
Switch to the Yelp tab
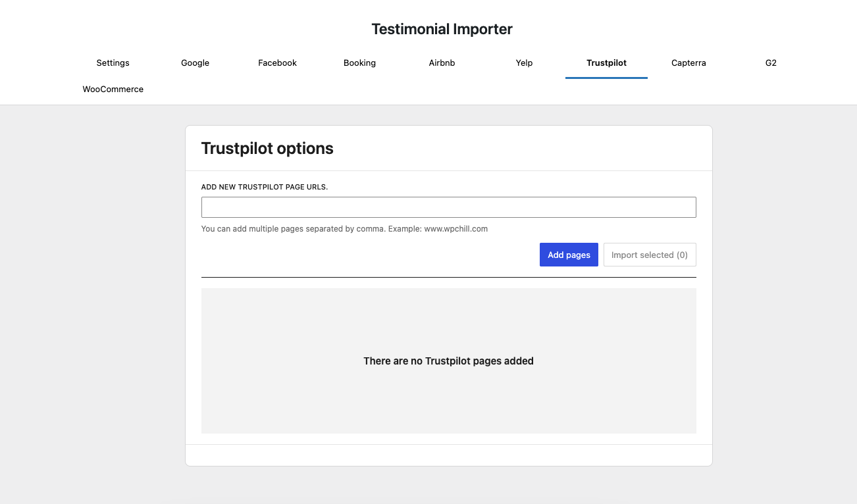[x=524, y=63]
